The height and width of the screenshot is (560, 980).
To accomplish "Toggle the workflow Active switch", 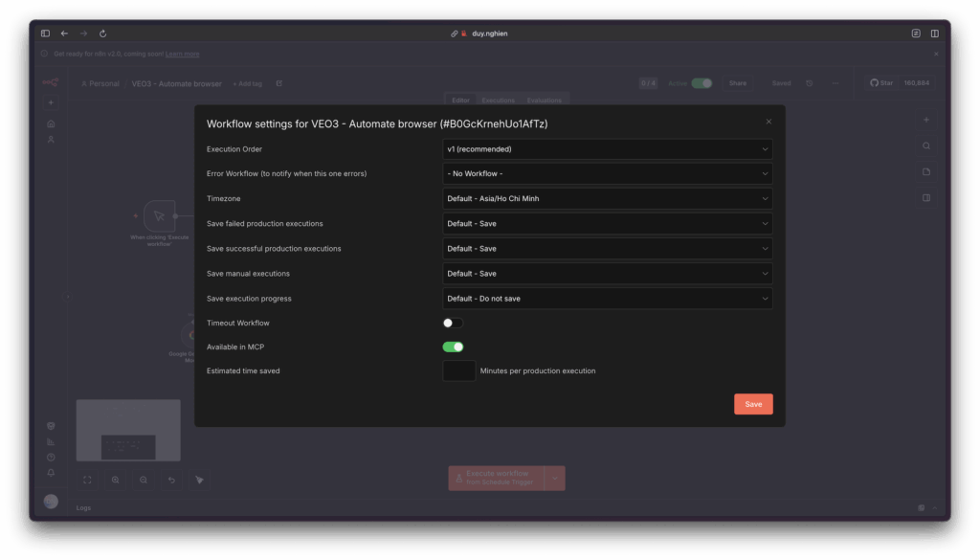I will pos(702,83).
